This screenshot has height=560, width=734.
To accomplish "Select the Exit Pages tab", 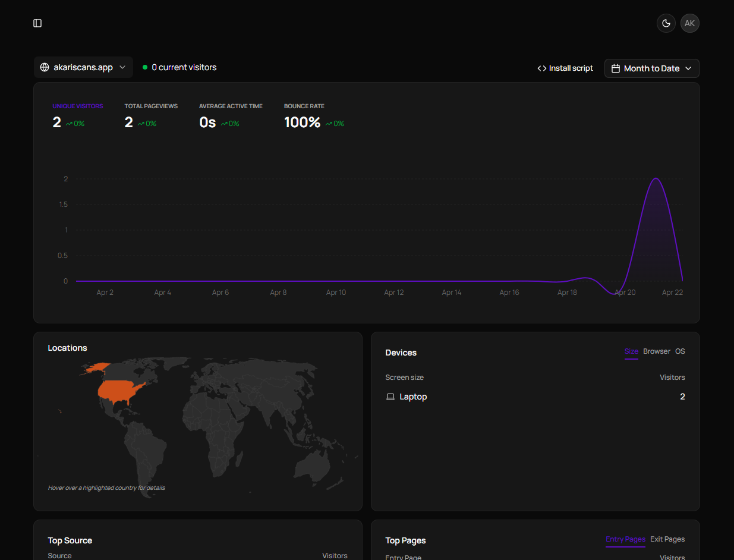I will click(667, 539).
